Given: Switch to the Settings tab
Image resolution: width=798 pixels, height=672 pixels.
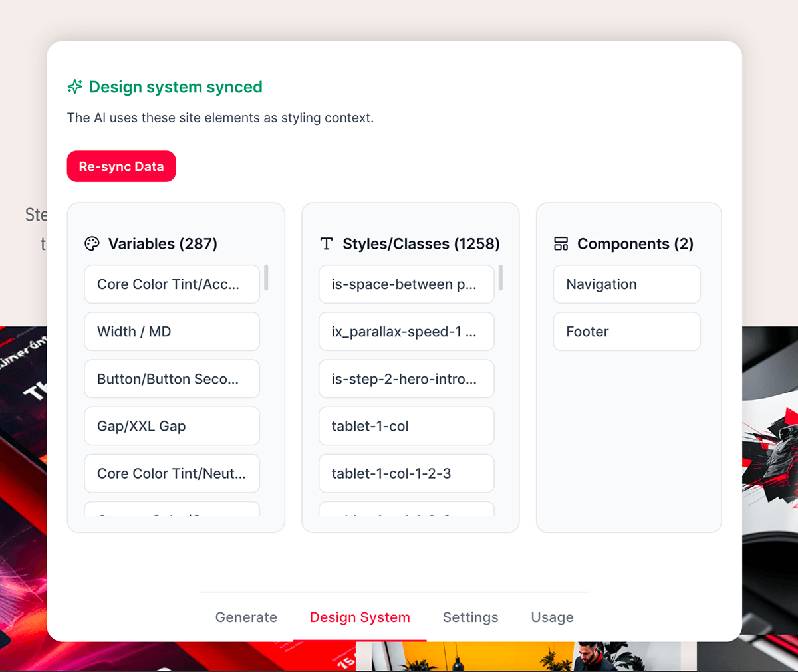Looking at the screenshot, I should click(x=470, y=617).
